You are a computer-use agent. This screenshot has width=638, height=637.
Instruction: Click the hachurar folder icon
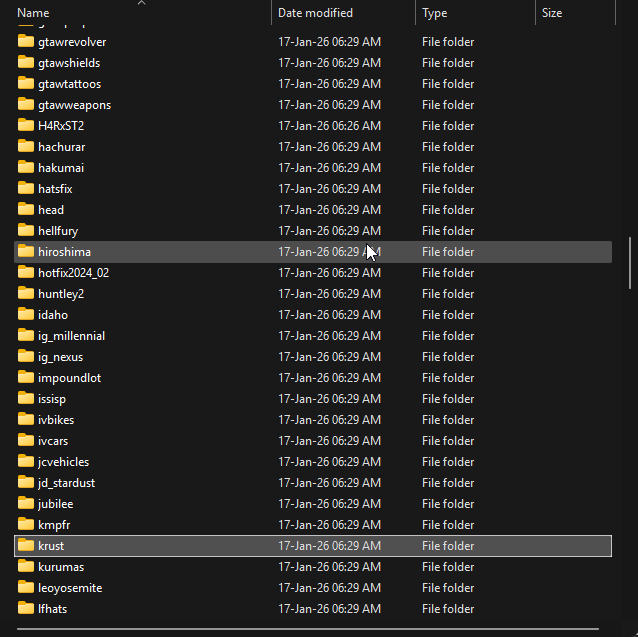(x=26, y=146)
